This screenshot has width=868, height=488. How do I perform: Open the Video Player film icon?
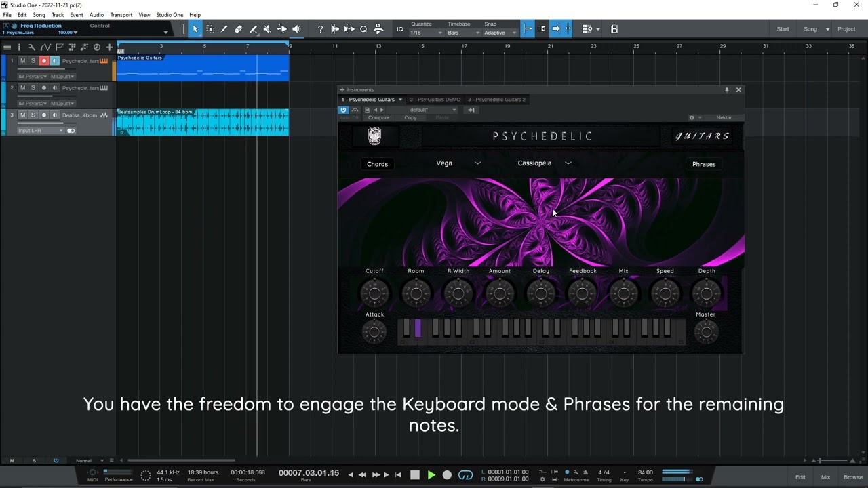click(x=614, y=29)
